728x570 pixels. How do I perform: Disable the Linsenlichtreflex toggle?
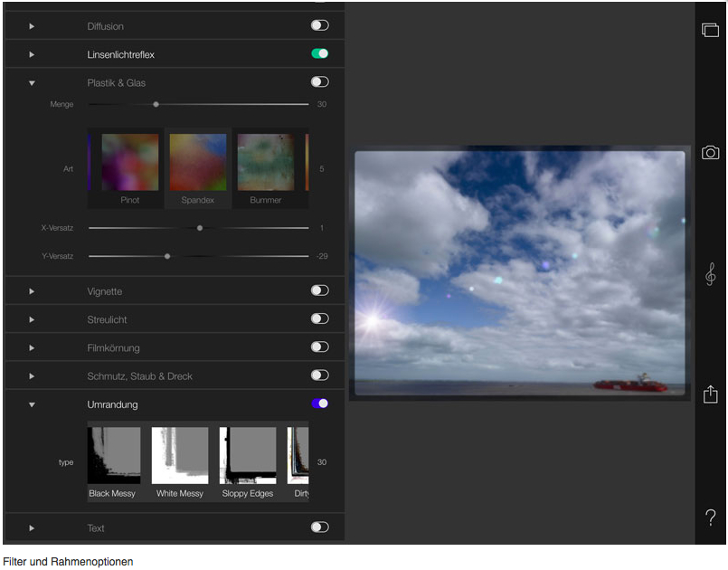(x=319, y=54)
